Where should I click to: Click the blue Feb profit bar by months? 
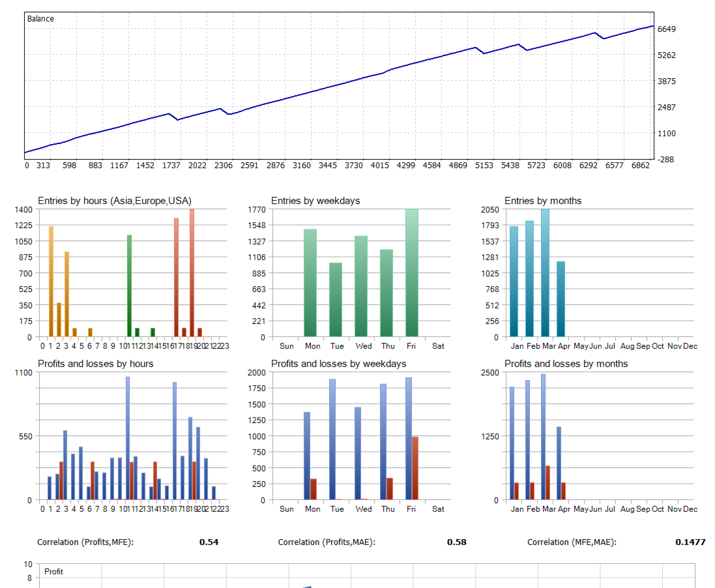527,440
